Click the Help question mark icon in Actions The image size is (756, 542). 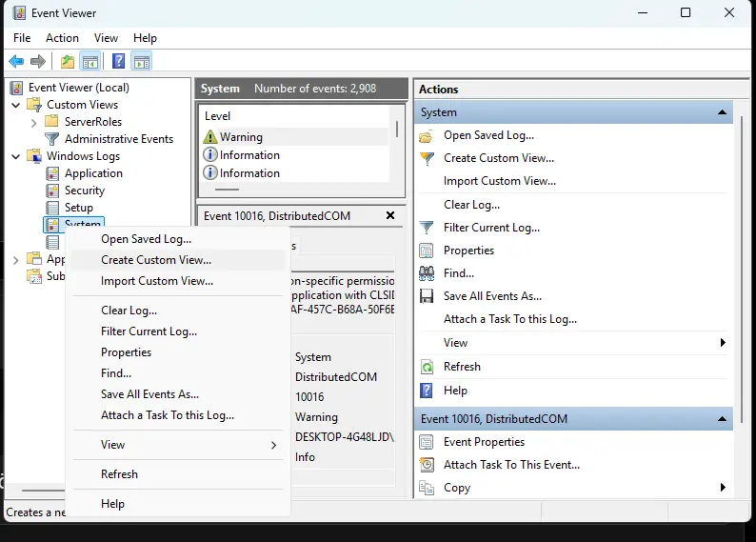(427, 391)
